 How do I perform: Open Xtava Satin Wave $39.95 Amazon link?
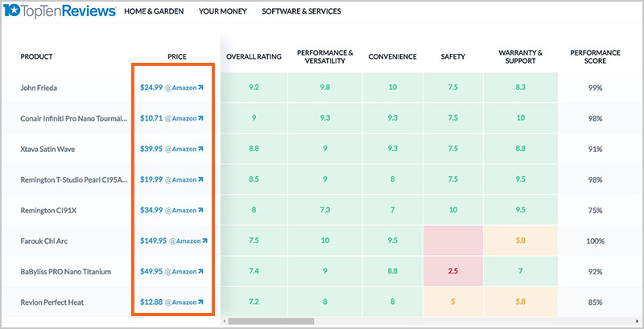tap(171, 149)
